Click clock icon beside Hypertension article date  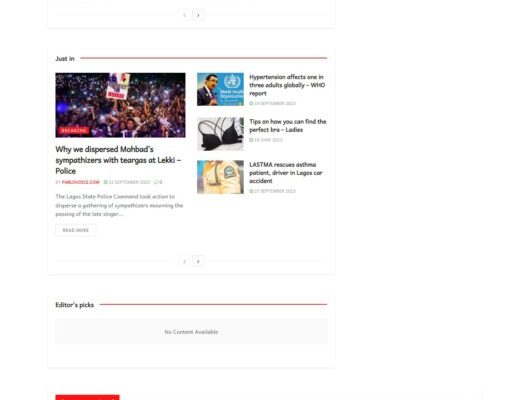pyautogui.click(x=251, y=103)
